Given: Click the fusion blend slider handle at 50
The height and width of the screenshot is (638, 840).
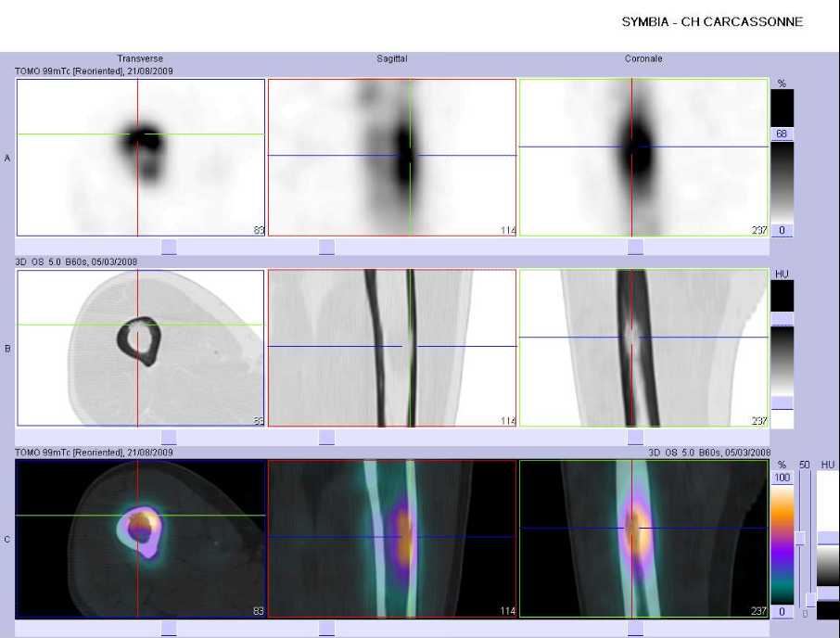Looking at the screenshot, I should pos(801,539).
